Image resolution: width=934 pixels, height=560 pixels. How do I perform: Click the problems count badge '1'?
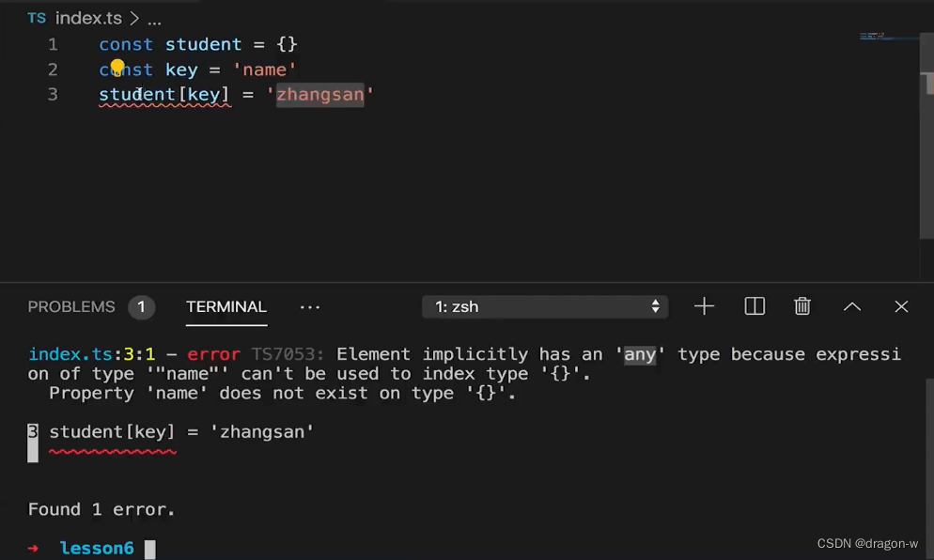(141, 307)
